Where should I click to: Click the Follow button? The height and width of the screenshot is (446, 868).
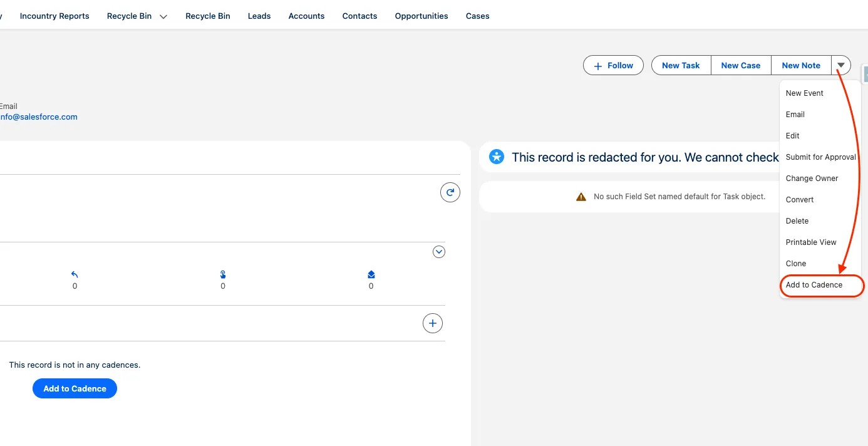click(613, 65)
